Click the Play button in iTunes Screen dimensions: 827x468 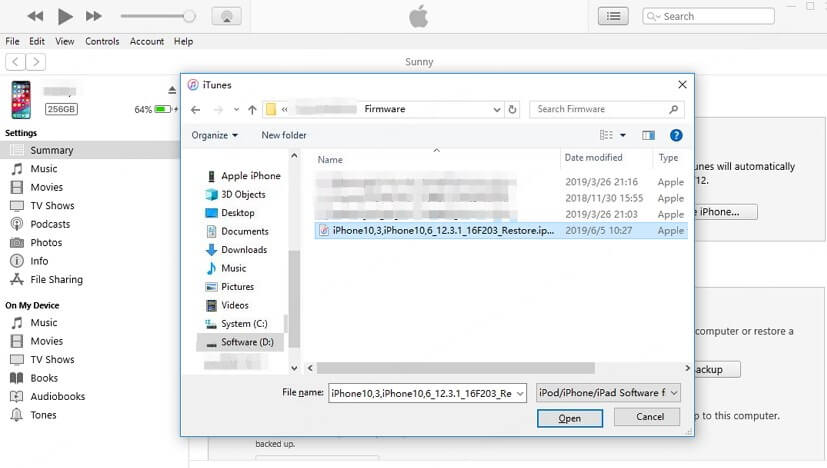point(65,16)
